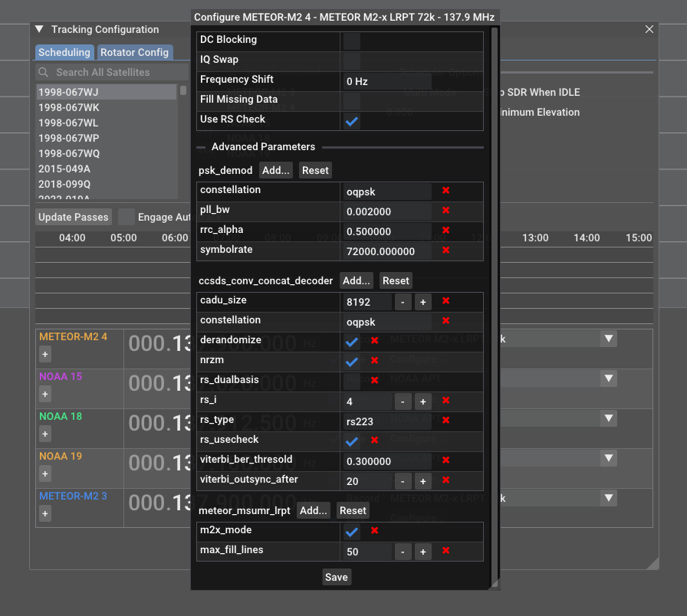The height and width of the screenshot is (616, 687).
Task: Click Add for ccsds_conv_concat_decoder
Action: (357, 280)
